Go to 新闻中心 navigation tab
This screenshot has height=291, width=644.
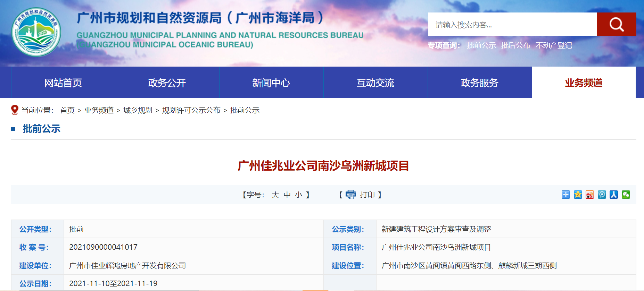(x=271, y=83)
